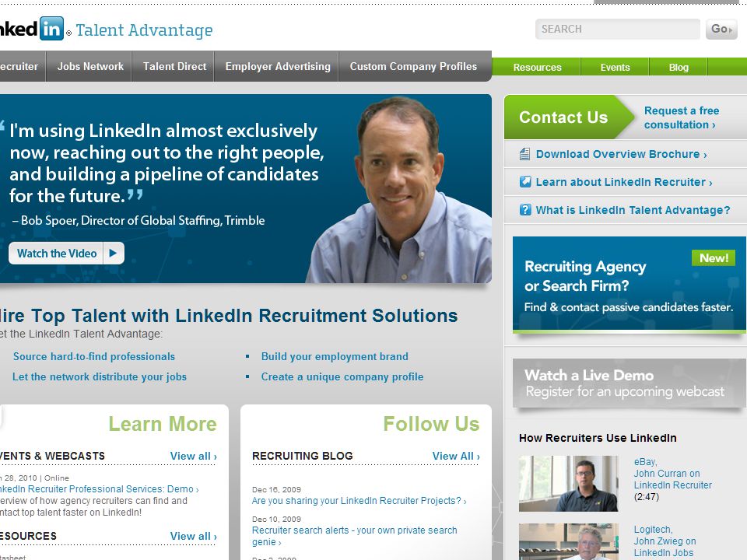Screen dimensions: 747x560
Task: Click the play arrow on Watch the Video
Action: pos(113,253)
